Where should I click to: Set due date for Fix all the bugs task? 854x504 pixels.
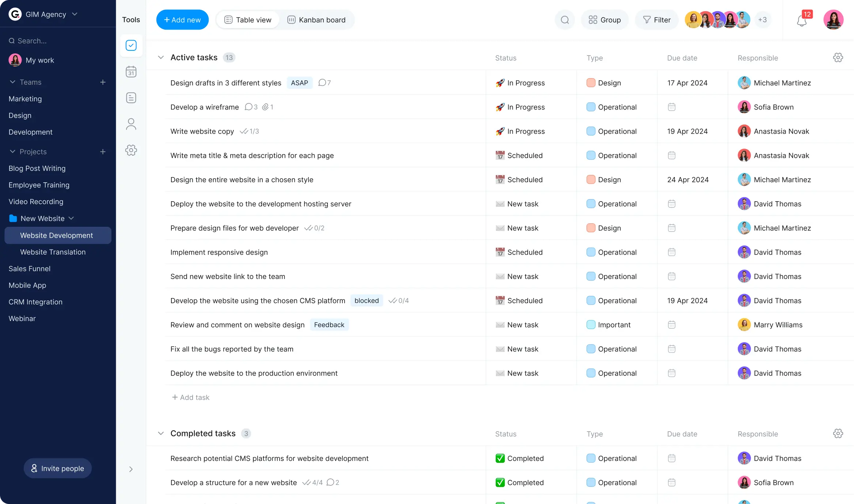point(671,349)
